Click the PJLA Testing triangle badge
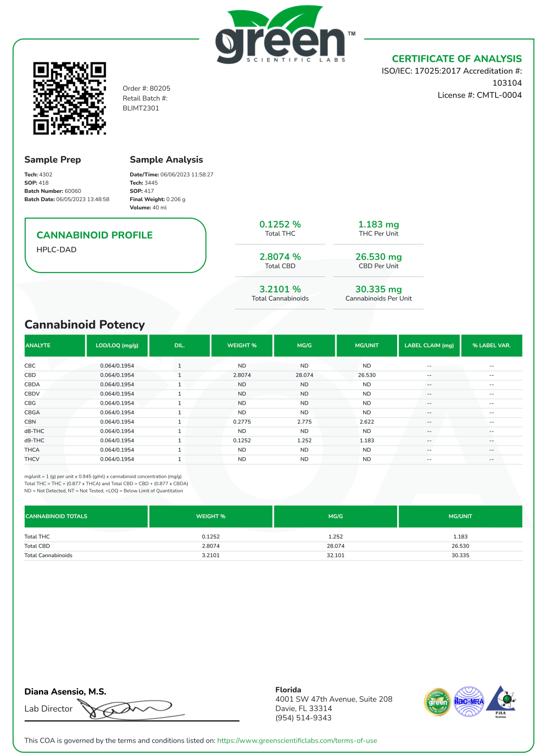Image resolution: width=546 pixels, height=756 pixels. [501, 701]
